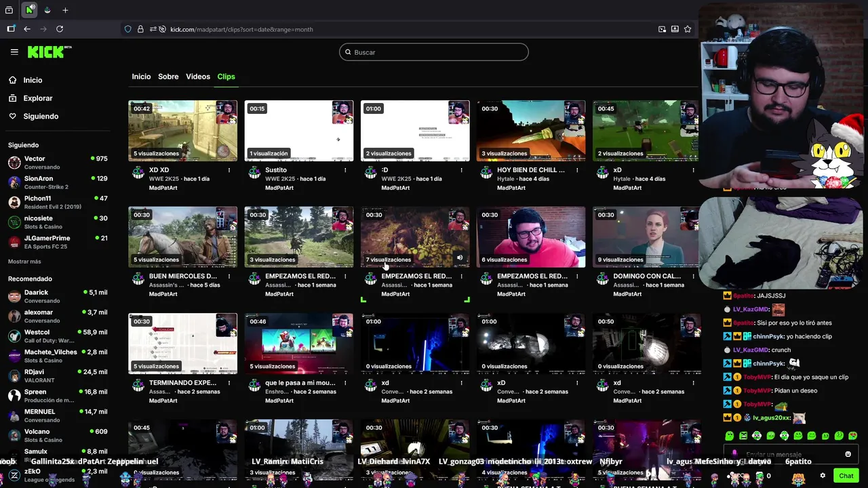Open options menu for Sustito clip
Image resolution: width=868 pixels, height=488 pixels.
coord(345,170)
